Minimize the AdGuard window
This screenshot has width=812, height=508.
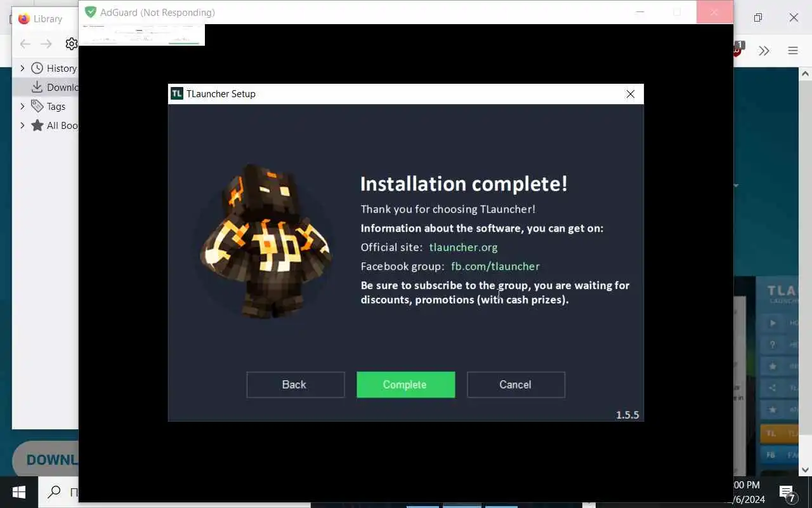(x=641, y=12)
